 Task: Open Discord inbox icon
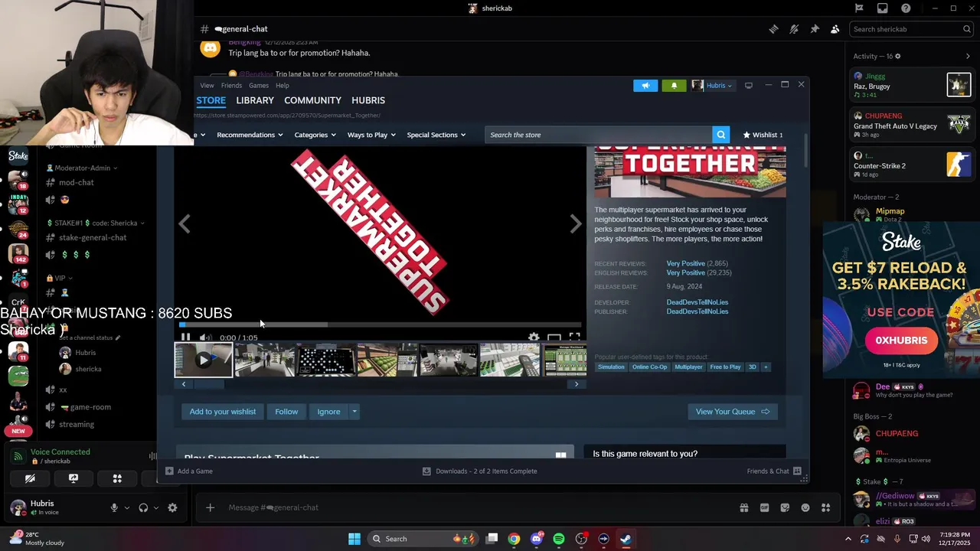882,8
